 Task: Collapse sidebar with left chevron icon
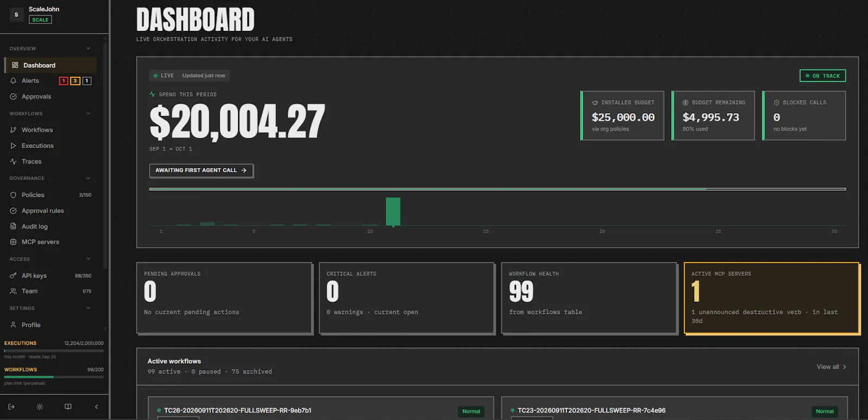(x=97, y=406)
